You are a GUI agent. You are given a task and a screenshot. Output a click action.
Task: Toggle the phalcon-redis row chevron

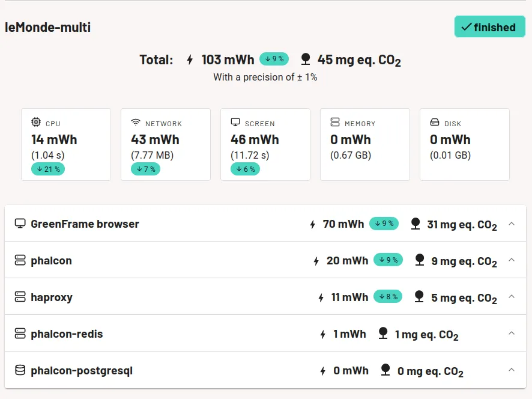(512, 334)
